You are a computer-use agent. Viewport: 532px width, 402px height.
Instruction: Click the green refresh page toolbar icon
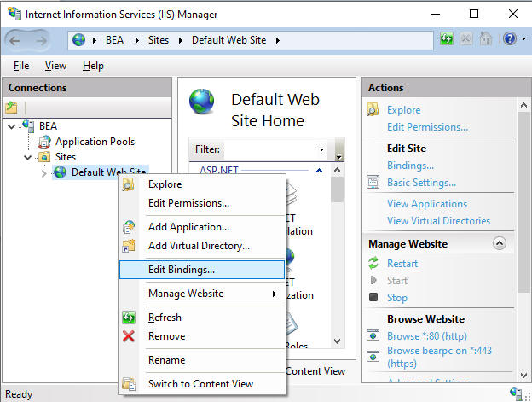tap(447, 38)
